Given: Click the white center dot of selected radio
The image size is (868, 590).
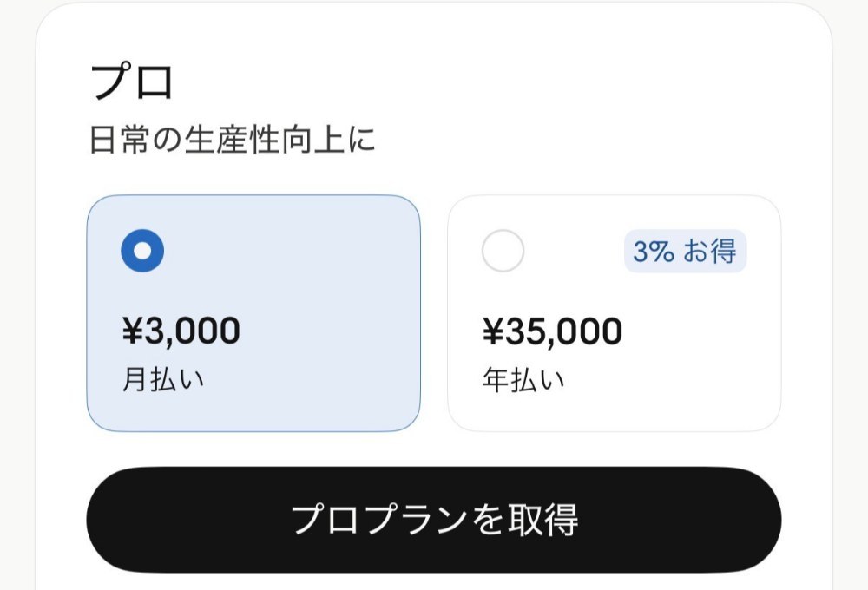Looking at the screenshot, I should tap(142, 251).
